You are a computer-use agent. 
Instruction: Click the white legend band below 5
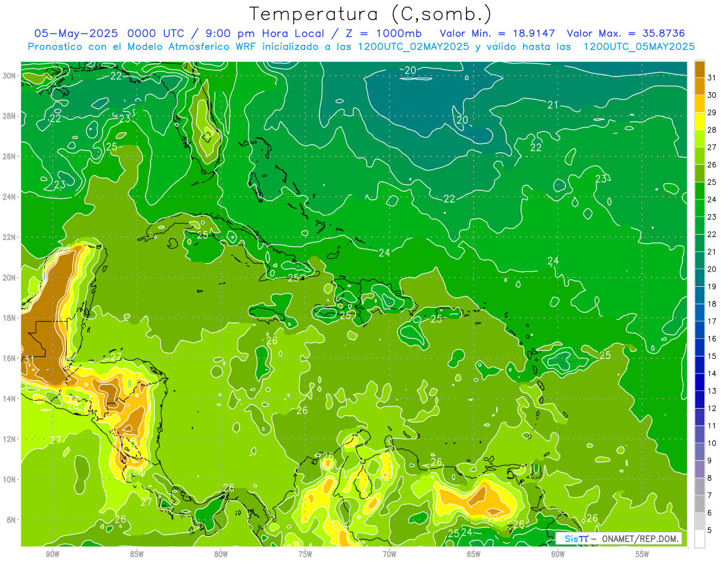pyautogui.click(x=699, y=538)
